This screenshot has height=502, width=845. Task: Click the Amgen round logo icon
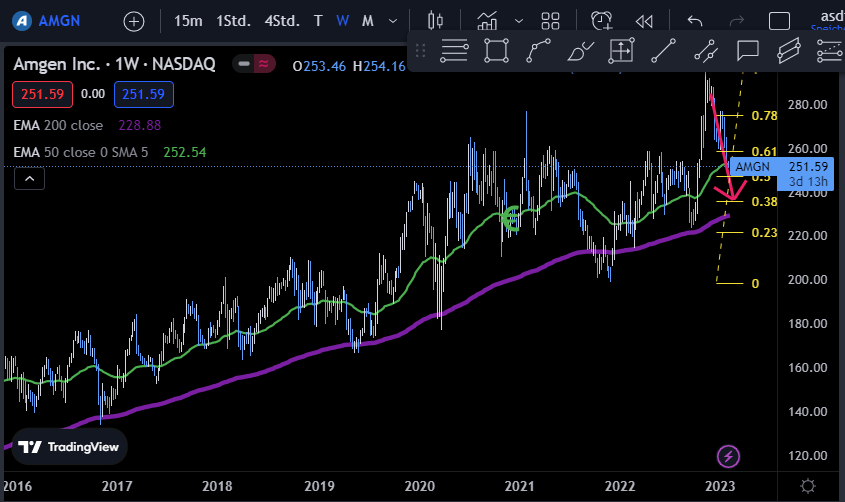[22, 21]
